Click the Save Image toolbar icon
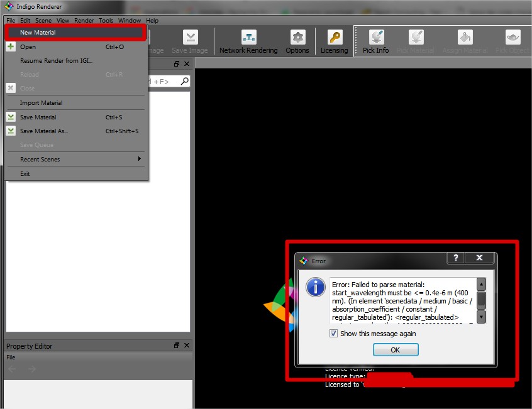The width and height of the screenshot is (532, 409). pos(191,37)
